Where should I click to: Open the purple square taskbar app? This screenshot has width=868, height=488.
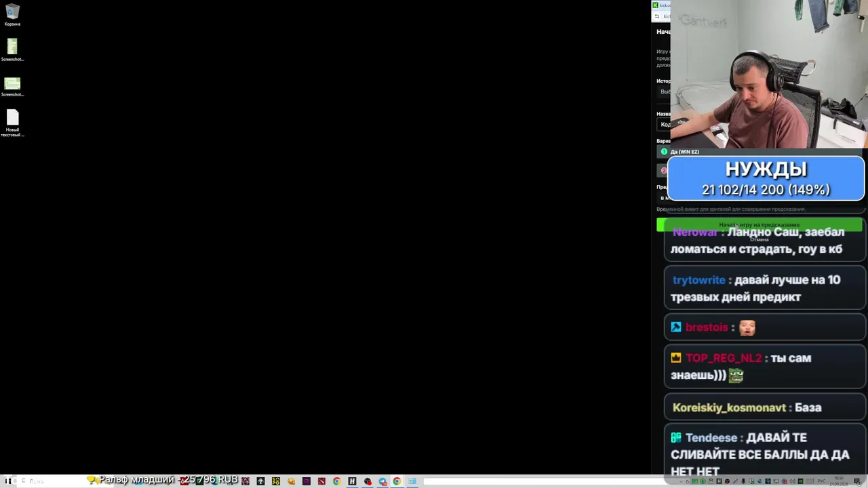pyautogui.click(x=307, y=481)
